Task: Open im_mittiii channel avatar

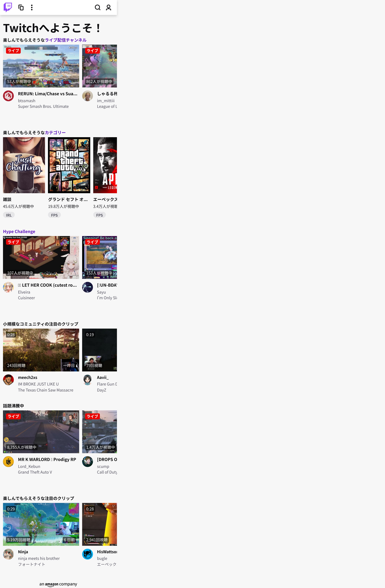Action: [x=88, y=96]
